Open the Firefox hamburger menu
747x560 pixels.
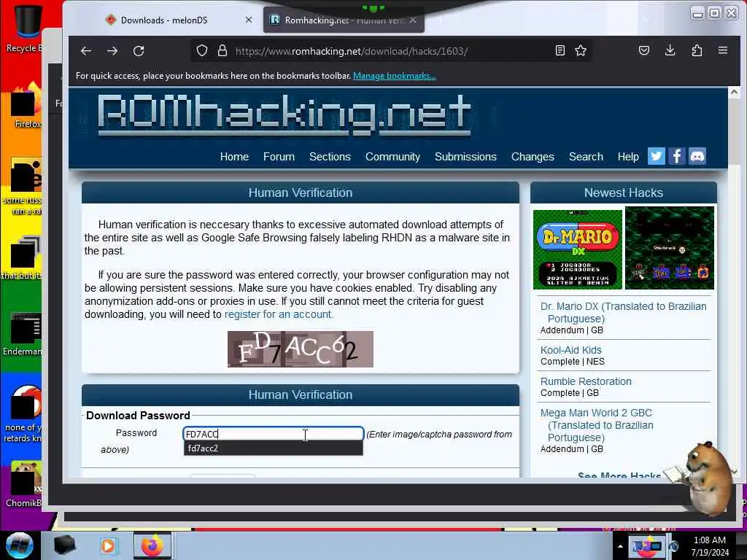[x=723, y=50]
